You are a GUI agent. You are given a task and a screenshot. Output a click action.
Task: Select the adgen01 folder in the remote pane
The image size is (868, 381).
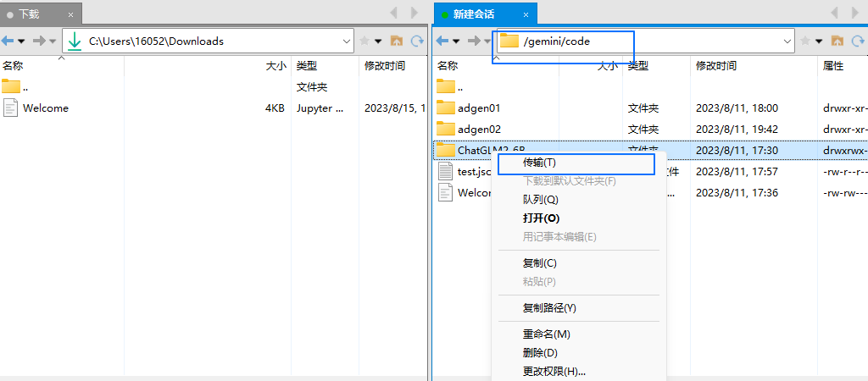(x=479, y=108)
